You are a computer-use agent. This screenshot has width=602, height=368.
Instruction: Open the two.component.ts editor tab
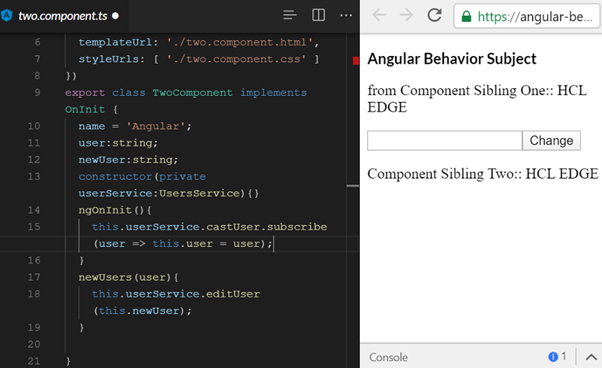pyautogui.click(x=63, y=16)
